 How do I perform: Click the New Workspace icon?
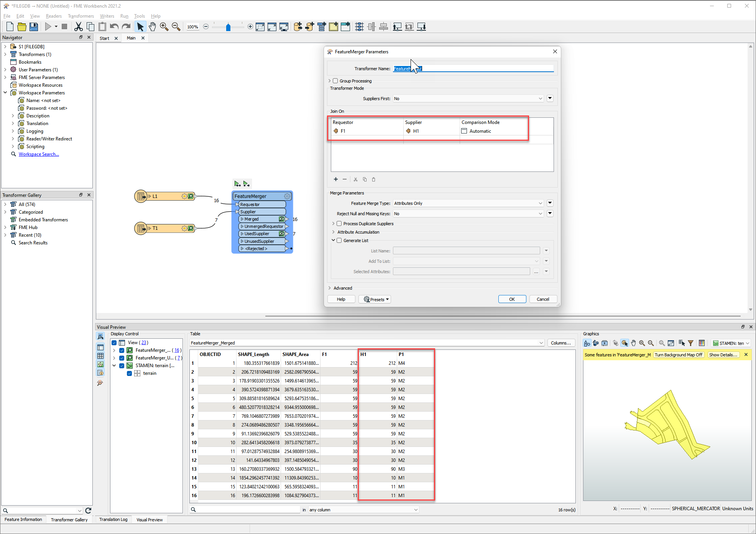click(10, 26)
